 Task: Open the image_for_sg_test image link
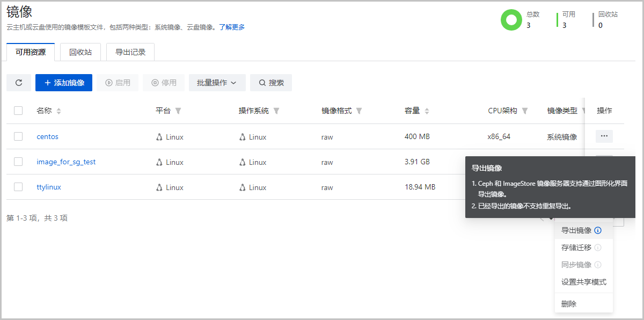tap(66, 162)
